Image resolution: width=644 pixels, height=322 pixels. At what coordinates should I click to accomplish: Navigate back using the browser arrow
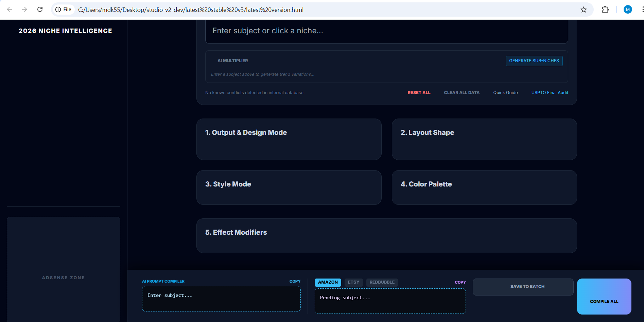pyautogui.click(x=10, y=10)
